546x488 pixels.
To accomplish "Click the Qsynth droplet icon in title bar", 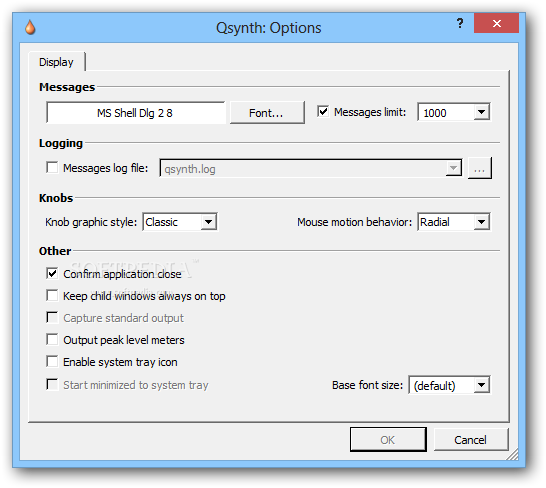I will point(30,28).
